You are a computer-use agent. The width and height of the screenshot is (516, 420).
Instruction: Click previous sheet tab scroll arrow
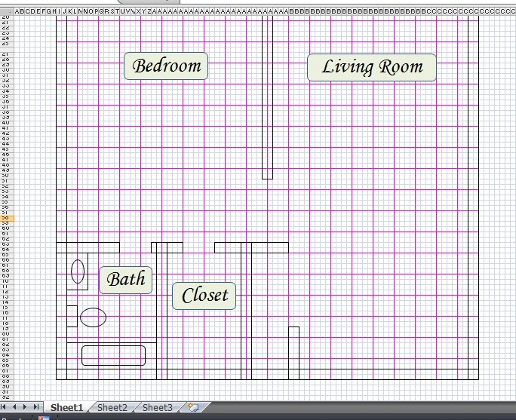[14, 407]
